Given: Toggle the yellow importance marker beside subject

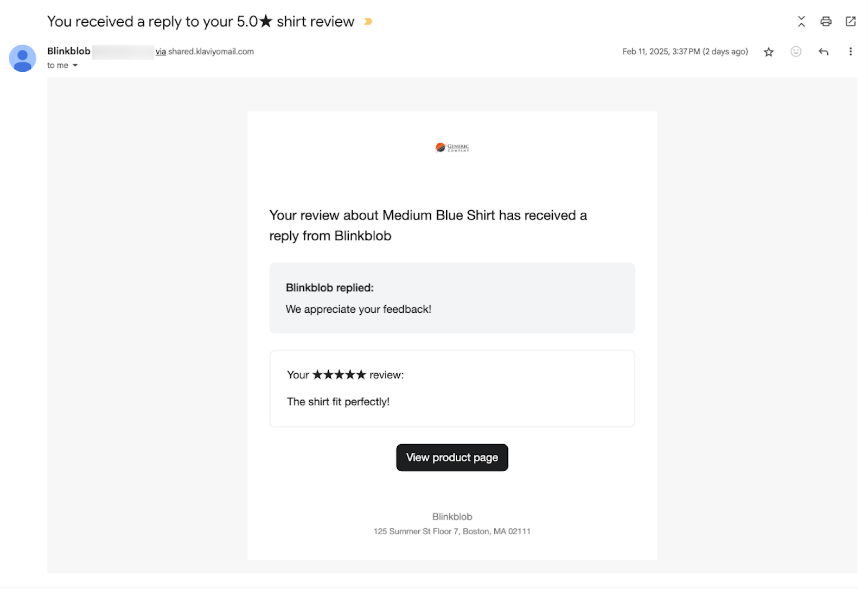Looking at the screenshot, I should tap(368, 22).
